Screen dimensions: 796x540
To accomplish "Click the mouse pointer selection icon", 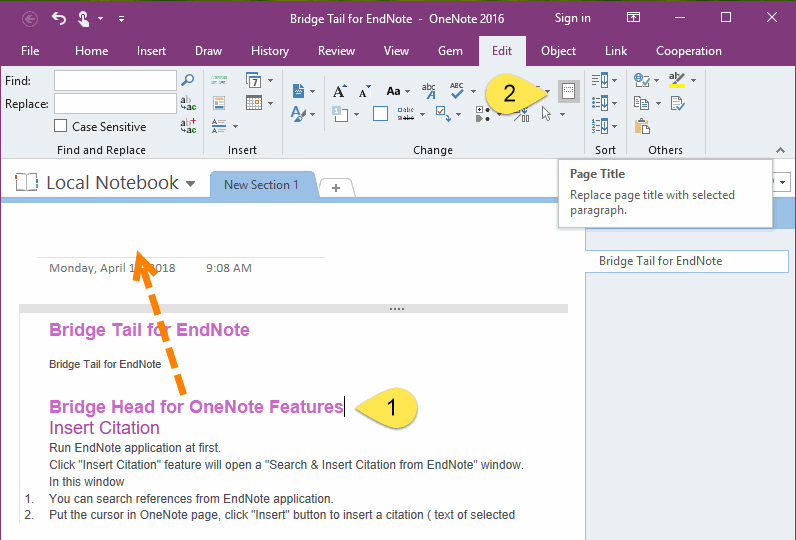I will [x=546, y=114].
